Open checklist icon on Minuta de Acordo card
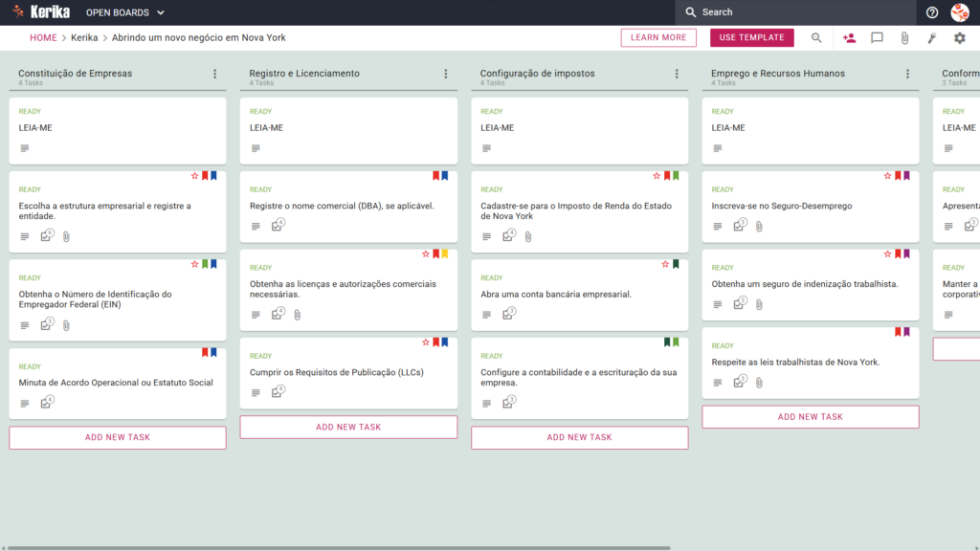The image size is (980, 551). [x=46, y=403]
